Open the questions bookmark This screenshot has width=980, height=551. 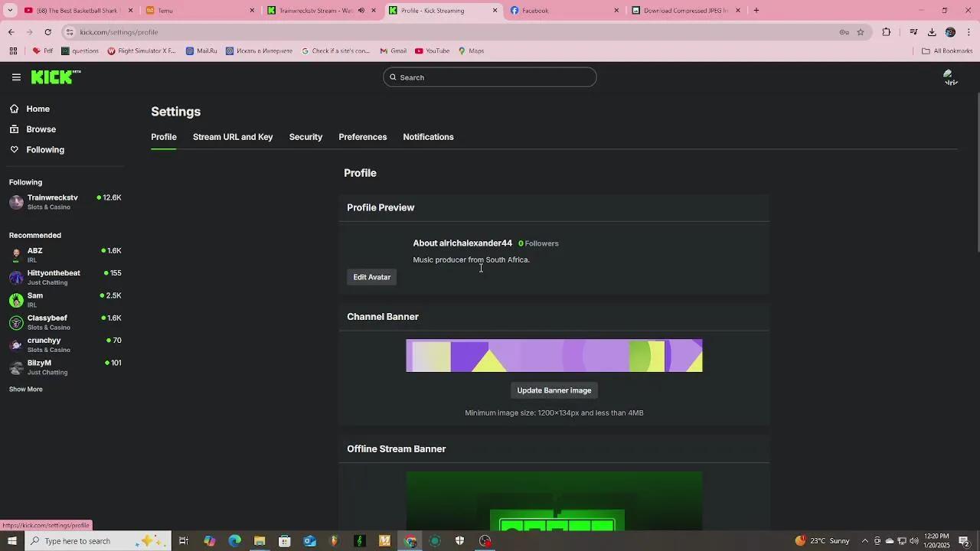[x=80, y=51]
